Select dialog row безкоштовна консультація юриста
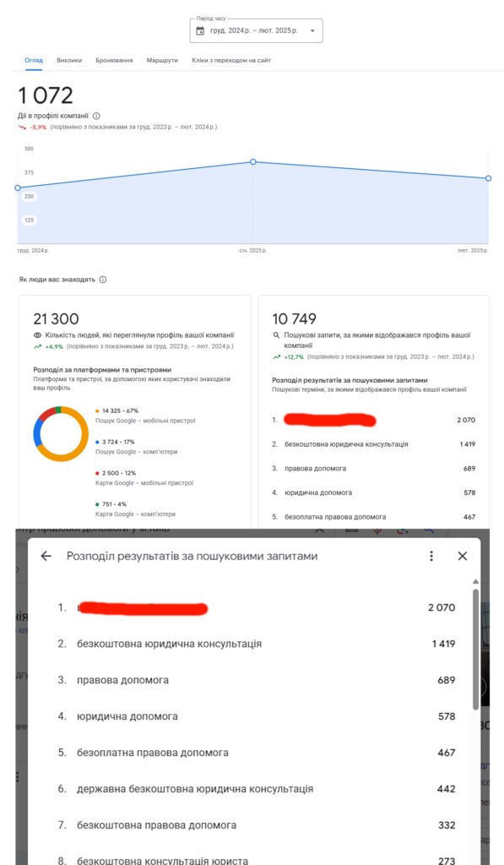The height and width of the screenshot is (865, 504). click(257, 860)
